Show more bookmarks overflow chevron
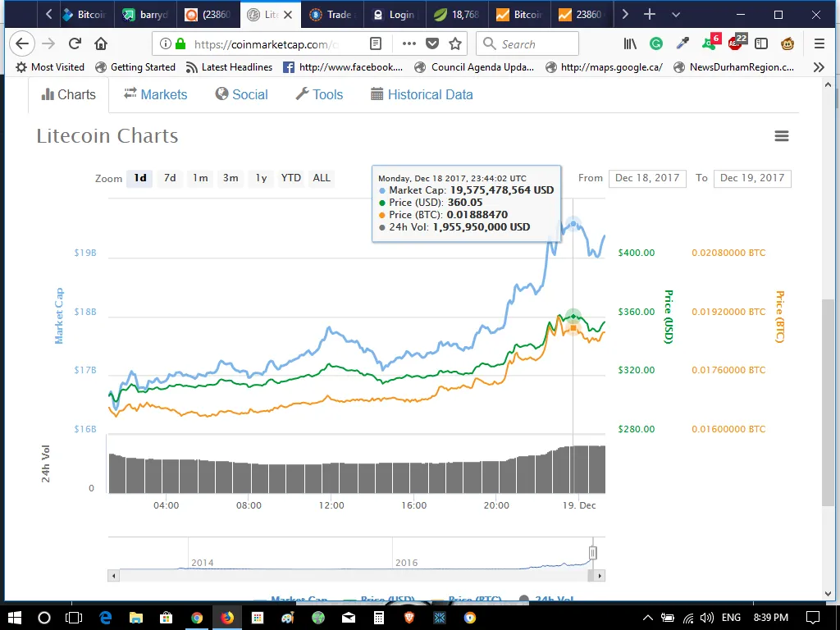The image size is (840, 630). [x=819, y=67]
